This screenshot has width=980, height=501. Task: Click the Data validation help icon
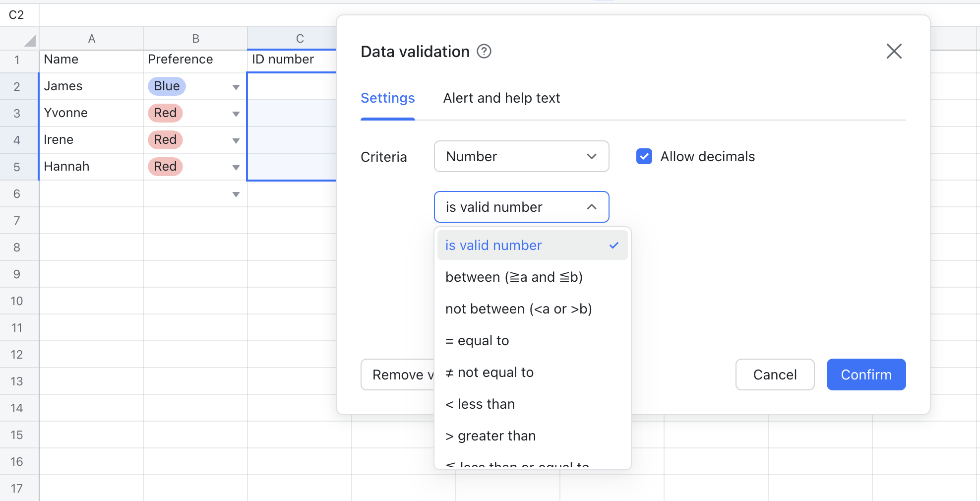(x=485, y=51)
